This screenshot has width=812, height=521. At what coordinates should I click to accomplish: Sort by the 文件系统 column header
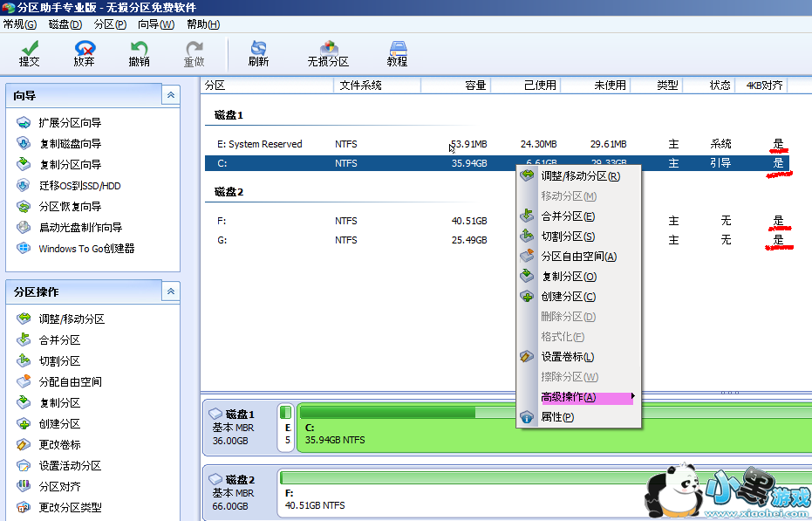click(x=378, y=86)
